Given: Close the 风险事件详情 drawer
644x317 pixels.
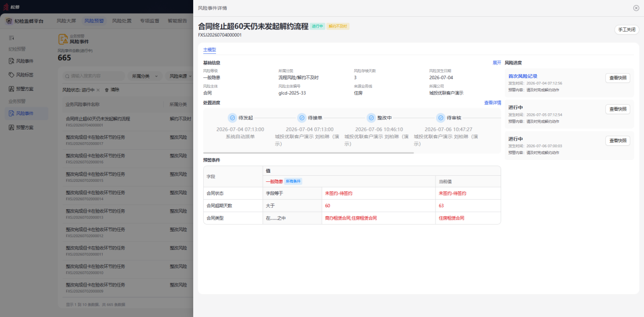Looking at the screenshot, I should (636, 8).
